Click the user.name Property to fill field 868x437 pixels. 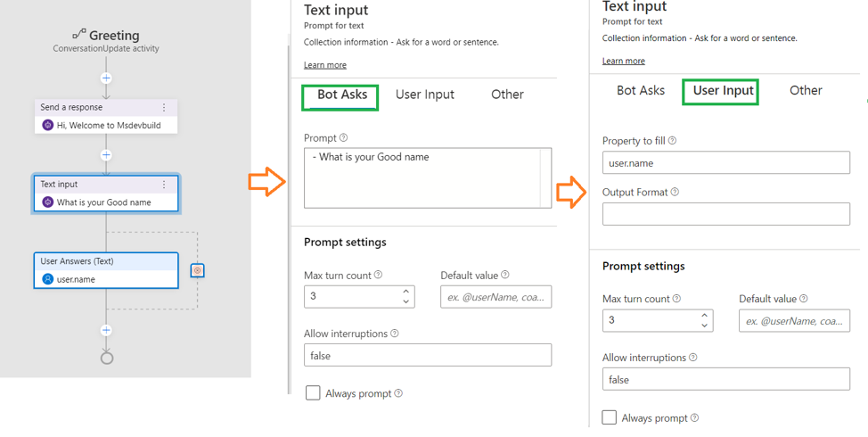(x=725, y=163)
